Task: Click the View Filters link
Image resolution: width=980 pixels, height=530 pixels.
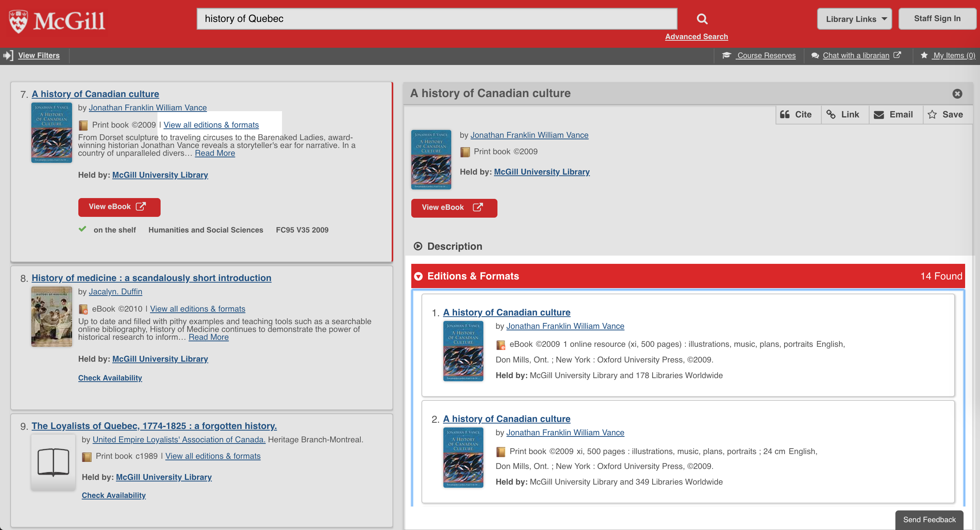Action: 39,55
